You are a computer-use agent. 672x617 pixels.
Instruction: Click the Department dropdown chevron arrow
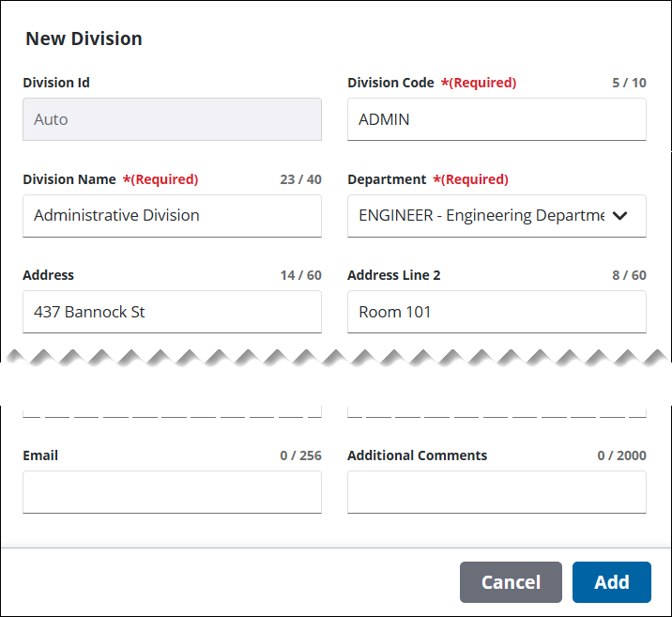point(619,216)
